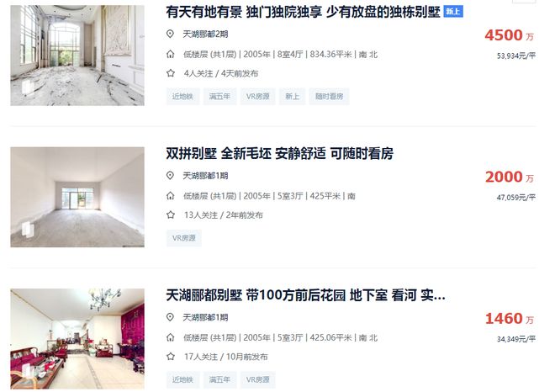Click VR badge icon on first listing photo
Viewport: 555px width, 392px height.
click(28, 87)
